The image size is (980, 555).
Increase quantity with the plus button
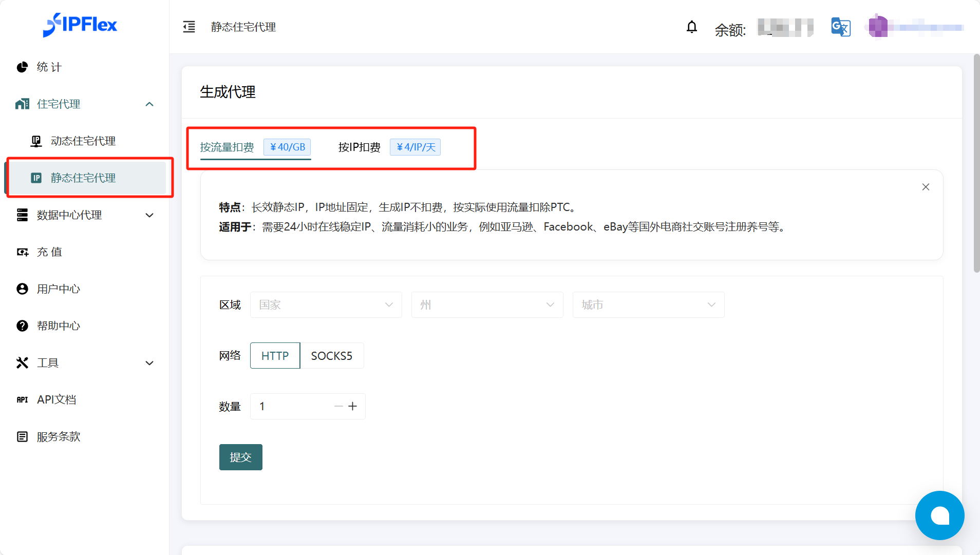click(x=352, y=407)
